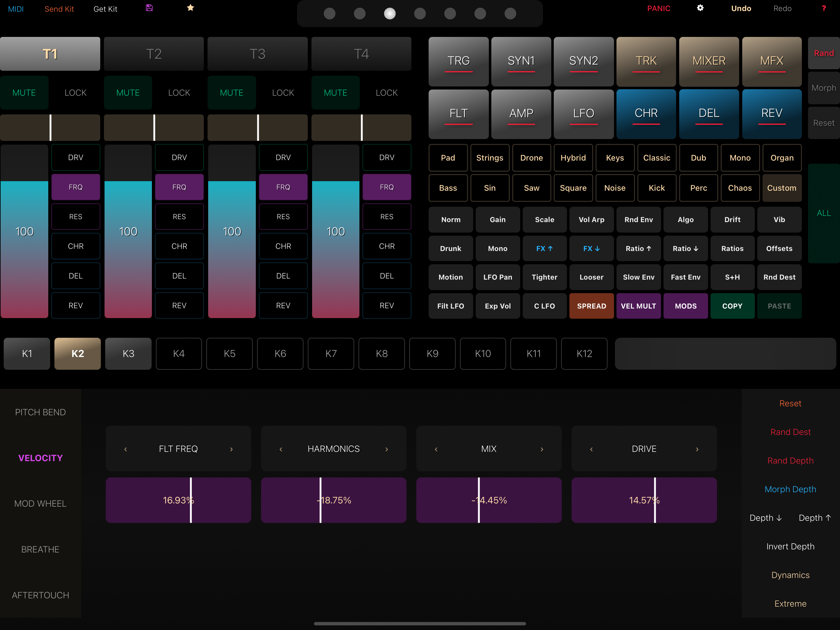
Task: Toggle the REV button in T4 column
Action: (386, 305)
